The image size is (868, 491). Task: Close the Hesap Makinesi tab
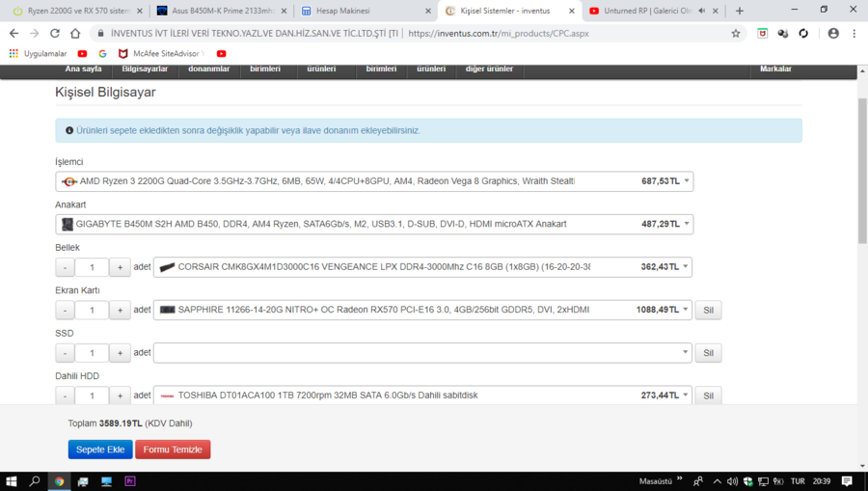click(x=428, y=11)
